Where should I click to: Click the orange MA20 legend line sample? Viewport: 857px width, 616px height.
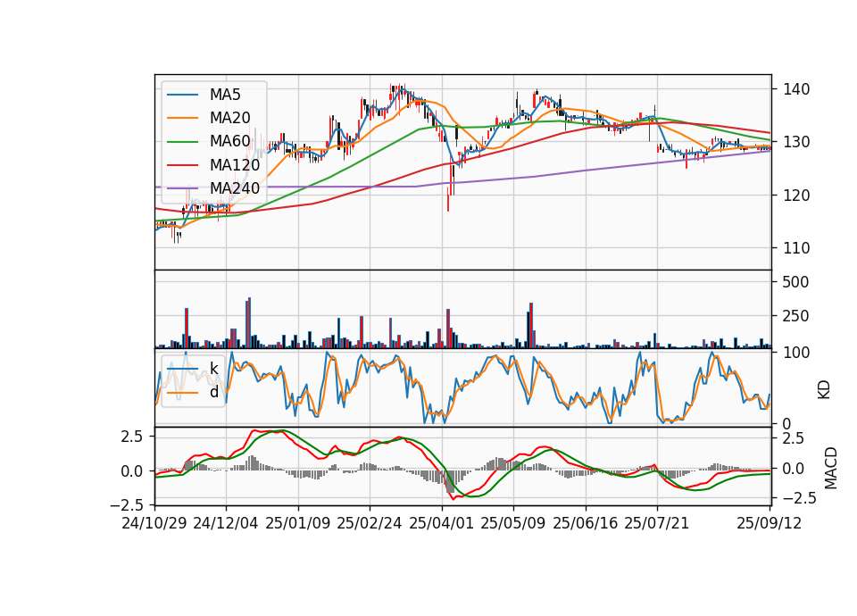tap(182, 118)
